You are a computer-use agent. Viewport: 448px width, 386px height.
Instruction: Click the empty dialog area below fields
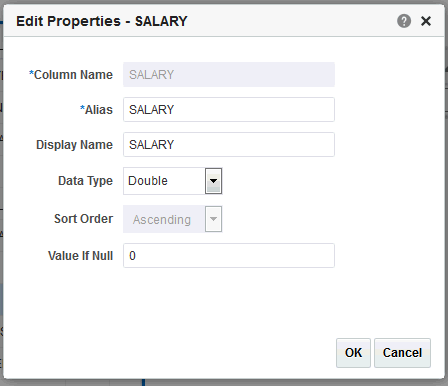[223, 302]
